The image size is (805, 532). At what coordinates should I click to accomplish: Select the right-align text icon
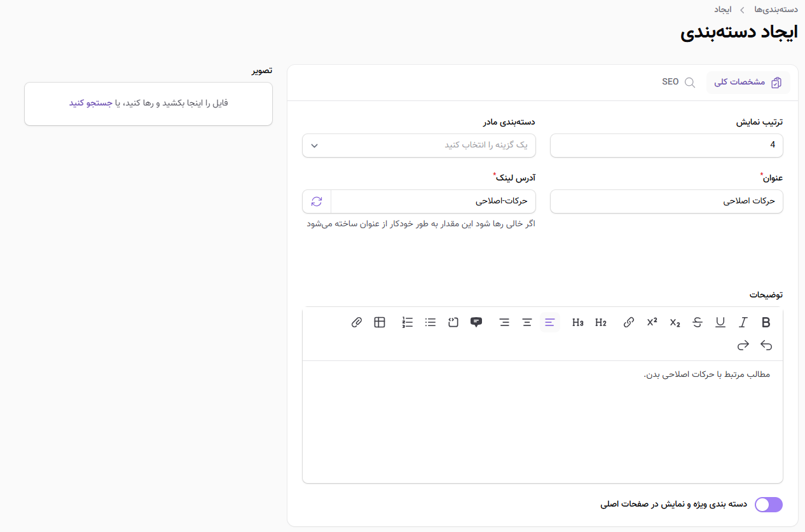pos(504,322)
